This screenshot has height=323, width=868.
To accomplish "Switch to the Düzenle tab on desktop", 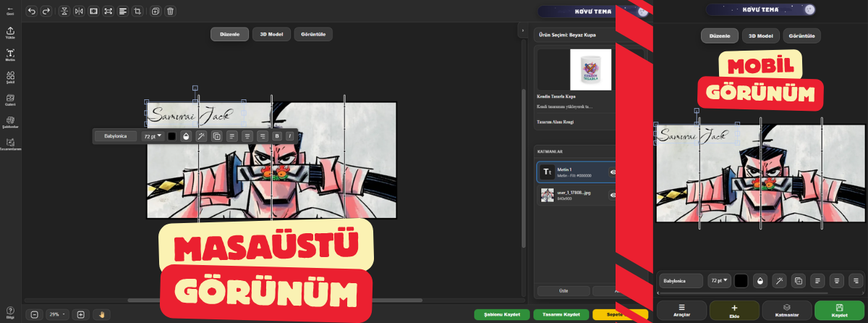I will pyautogui.click(x=230, y=34).
